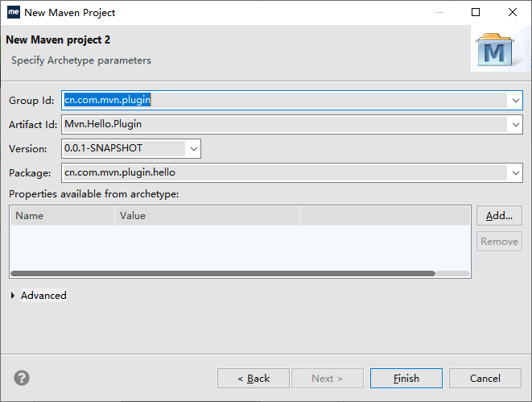Maximize the New Maven Project window

476,12
